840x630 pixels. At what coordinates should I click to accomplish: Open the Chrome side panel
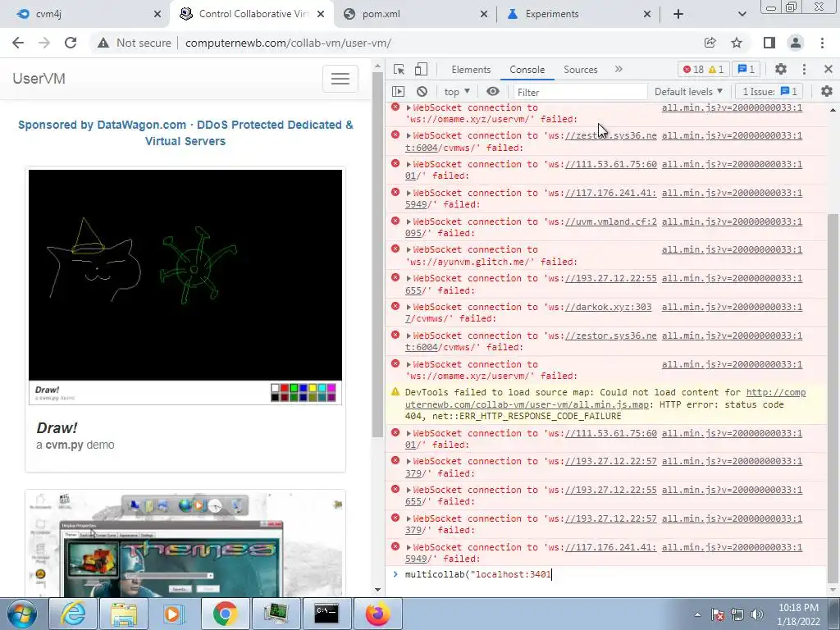(769, 43)
